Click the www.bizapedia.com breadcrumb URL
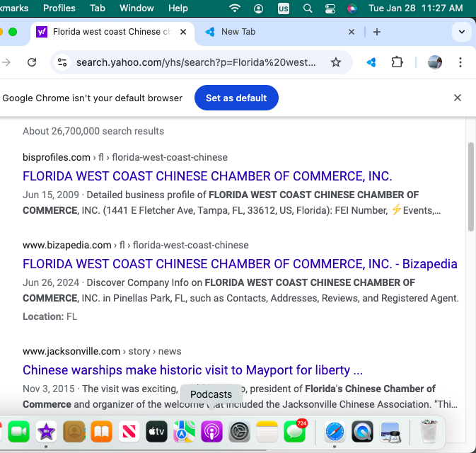 click(136, 245)
